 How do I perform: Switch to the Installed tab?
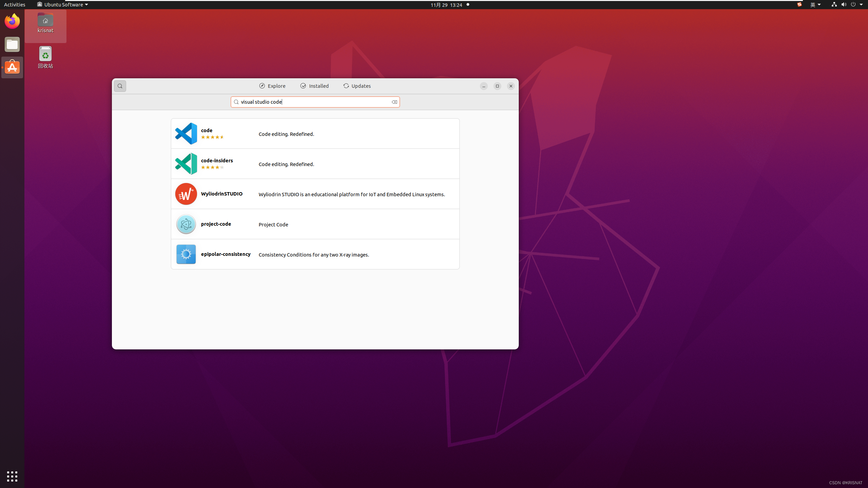tap(314, 86)
